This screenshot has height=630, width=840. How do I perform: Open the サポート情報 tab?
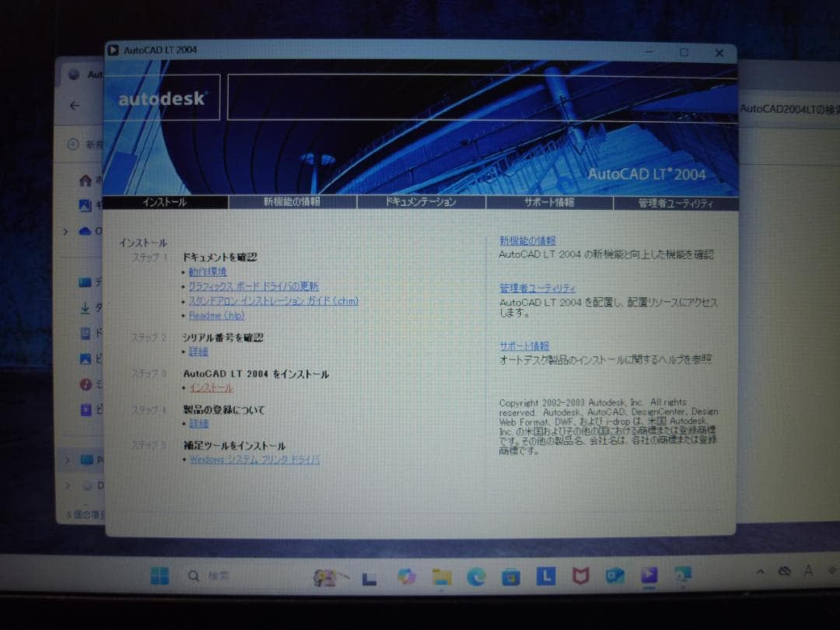click(x=549, y=202)
